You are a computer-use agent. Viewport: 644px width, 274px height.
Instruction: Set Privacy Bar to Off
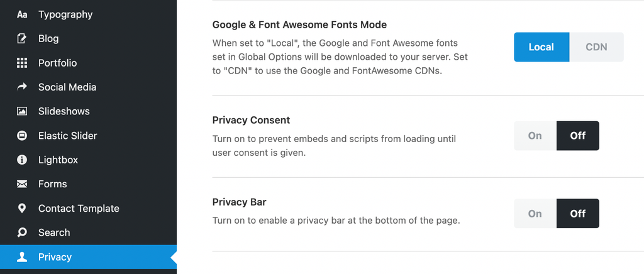coord(577,214)
